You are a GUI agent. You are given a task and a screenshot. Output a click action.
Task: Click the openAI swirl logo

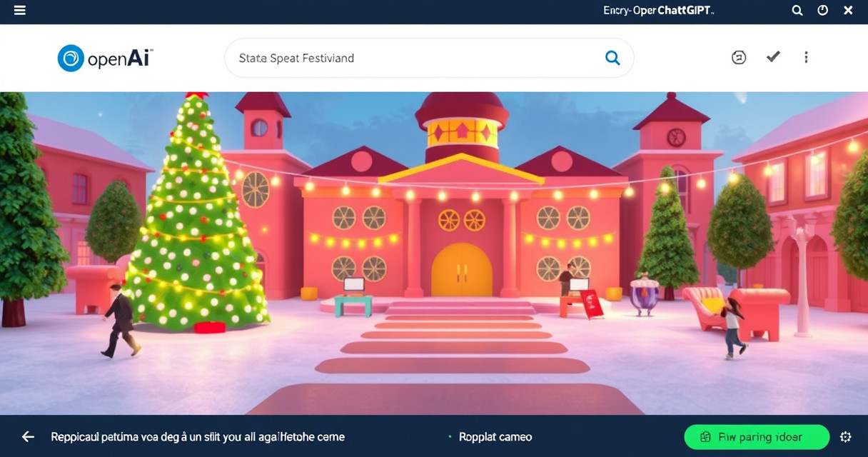pos(71,58)
